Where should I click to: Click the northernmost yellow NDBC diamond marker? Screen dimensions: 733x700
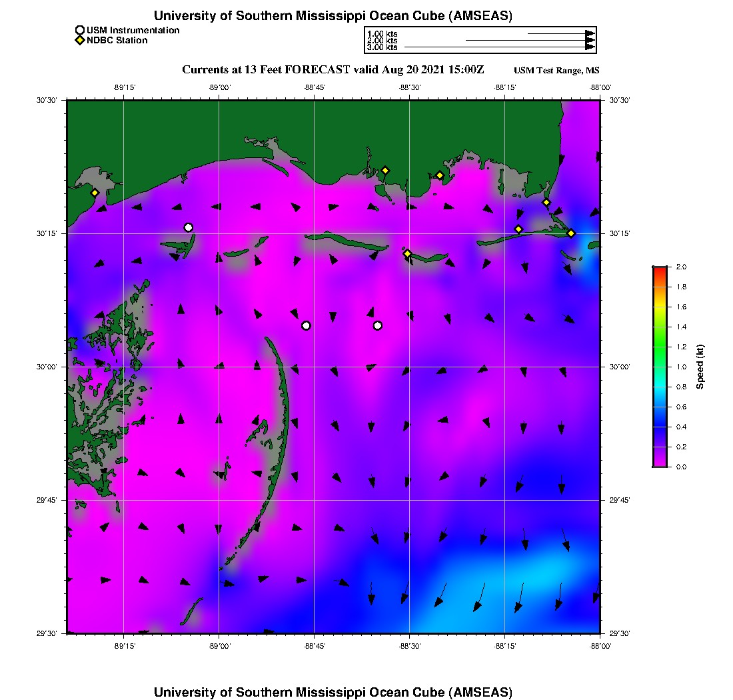pos(385,170)
